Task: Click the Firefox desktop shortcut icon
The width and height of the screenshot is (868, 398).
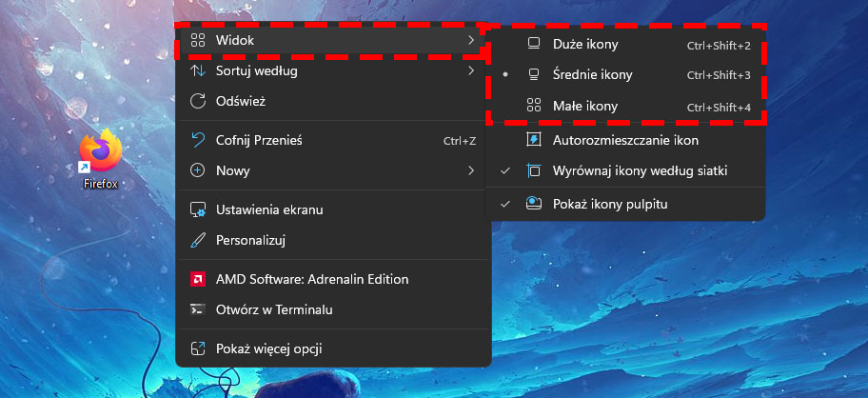Action: click(x=101, y=152)
